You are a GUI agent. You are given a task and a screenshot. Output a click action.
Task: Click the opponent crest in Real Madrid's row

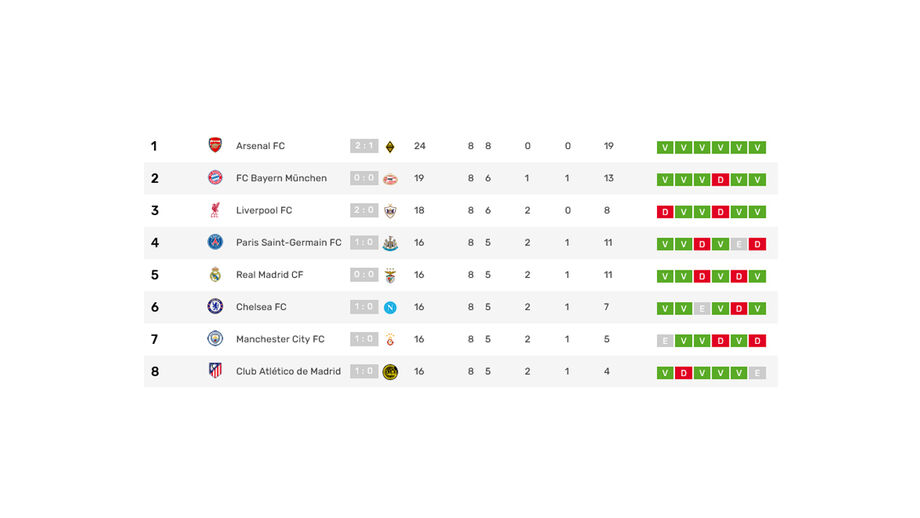point(390,275)
